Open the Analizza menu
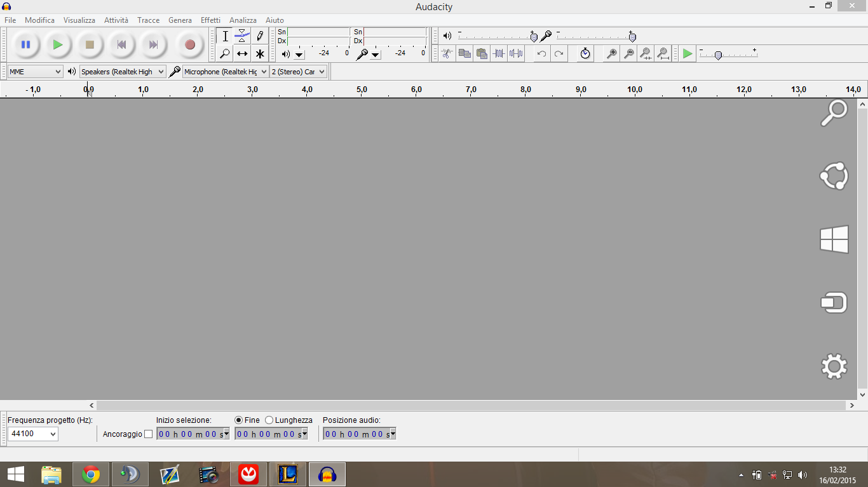 click(x=243, y=20)
